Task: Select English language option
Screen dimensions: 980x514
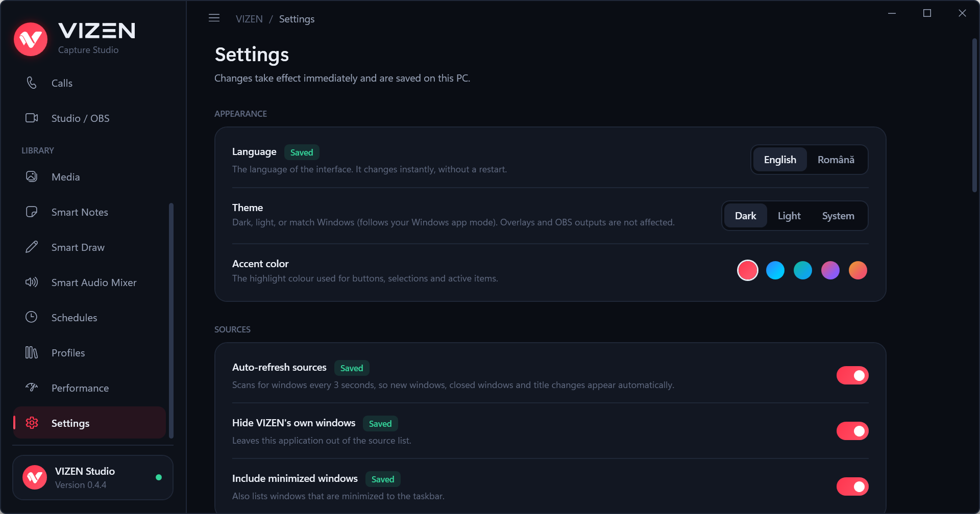Action: pyautogui.click(x=780, y=160)
